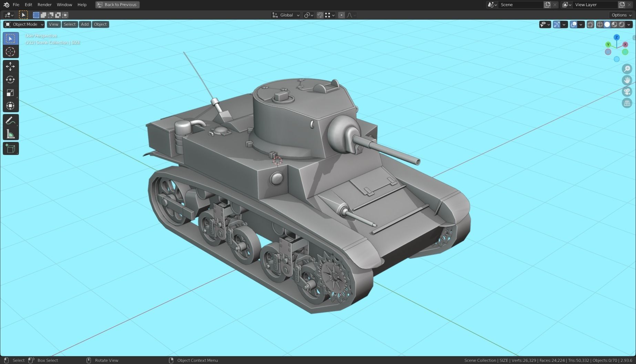Open proportional editing falloff menu
636x364 pixels.
click(x=351, y=15)
